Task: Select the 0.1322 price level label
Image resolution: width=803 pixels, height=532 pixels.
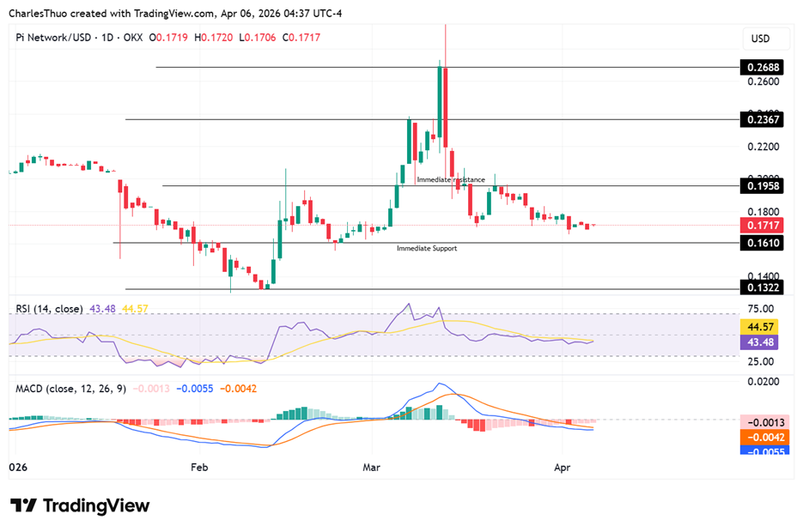Action: click(763, 287)
